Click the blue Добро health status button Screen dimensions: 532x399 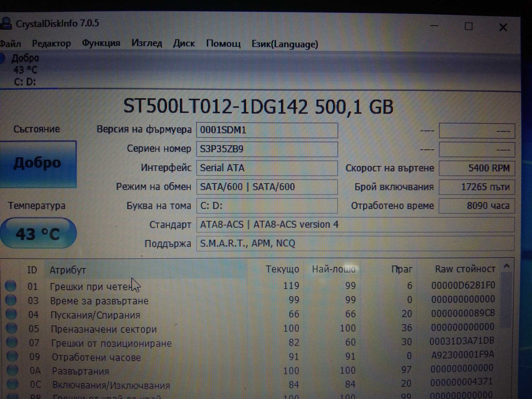[38, 164]
